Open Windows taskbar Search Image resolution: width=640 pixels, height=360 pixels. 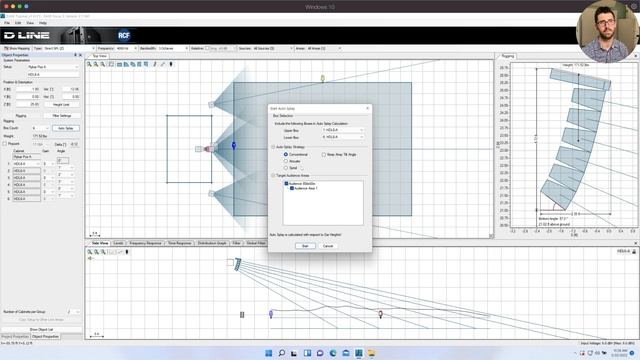tap(282, 353)
